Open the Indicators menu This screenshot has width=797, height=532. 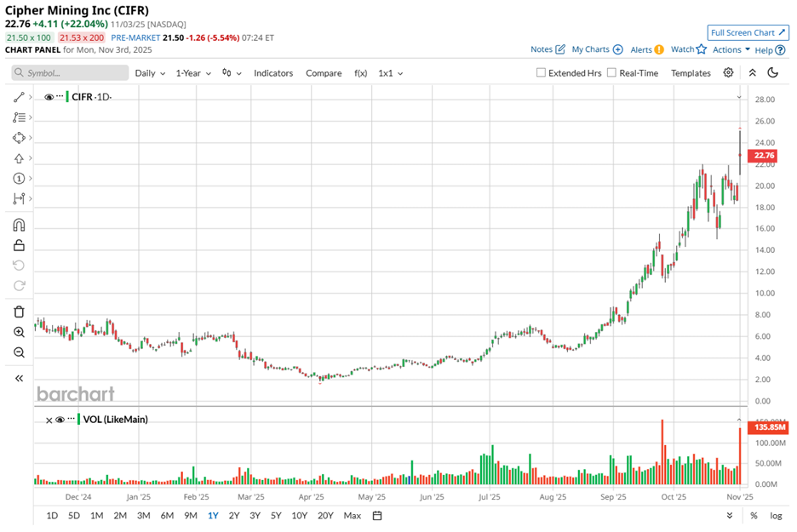(273, 73)
